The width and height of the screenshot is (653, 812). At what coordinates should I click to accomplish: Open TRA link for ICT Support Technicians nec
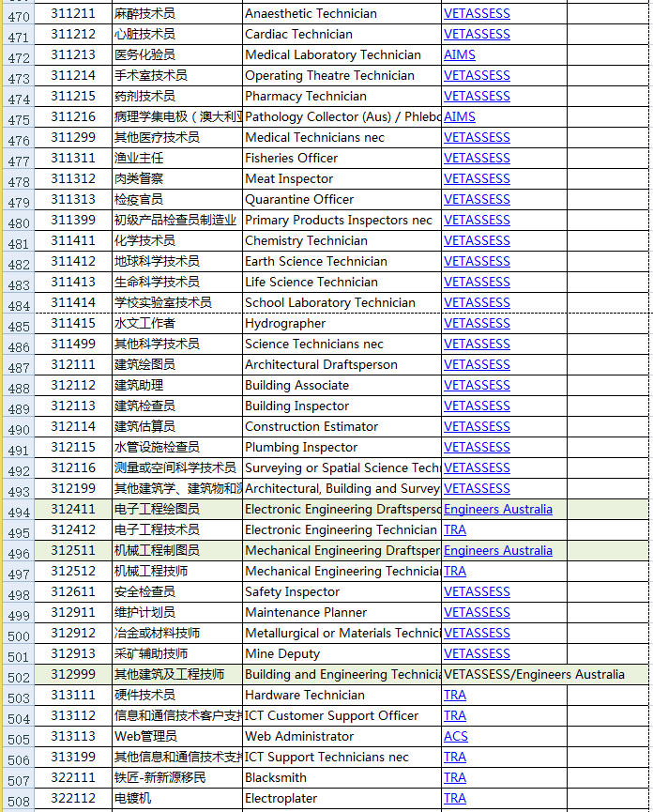455,758
